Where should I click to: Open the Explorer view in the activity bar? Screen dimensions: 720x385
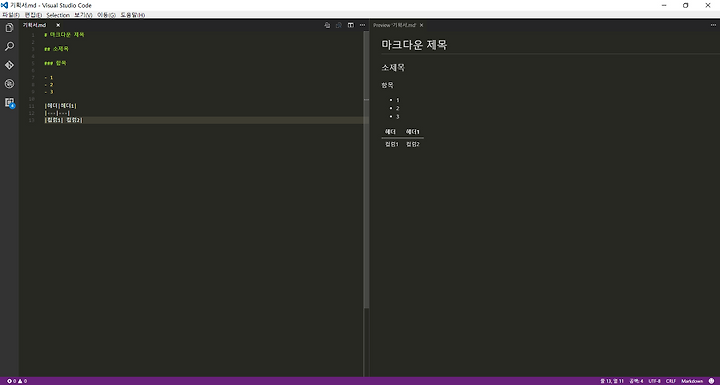pos(9,28)
